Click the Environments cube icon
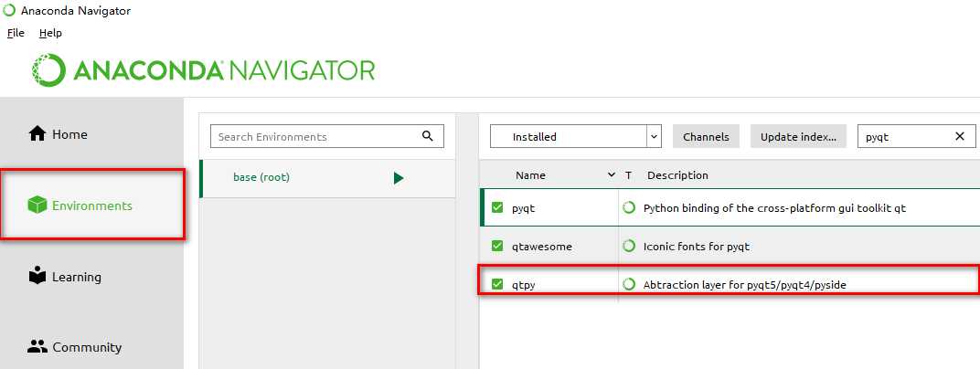980x369 pixels. coord(37,206)
